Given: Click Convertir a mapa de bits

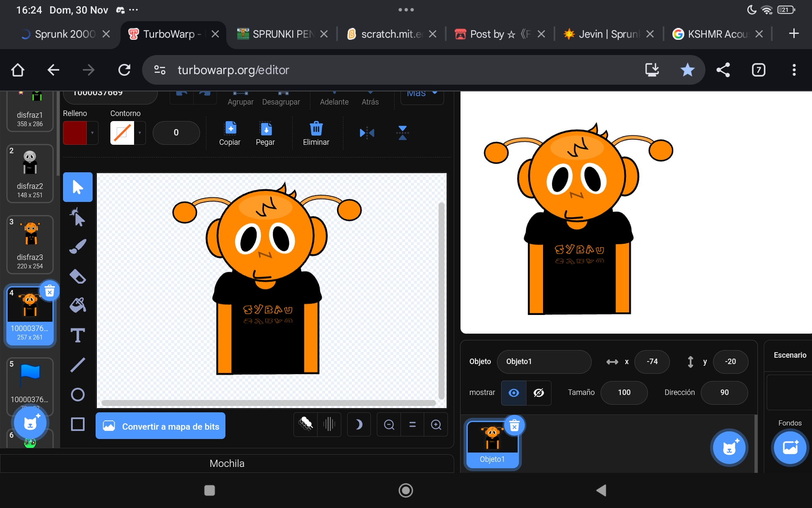Looking at the screenshot, I should 160,426.
